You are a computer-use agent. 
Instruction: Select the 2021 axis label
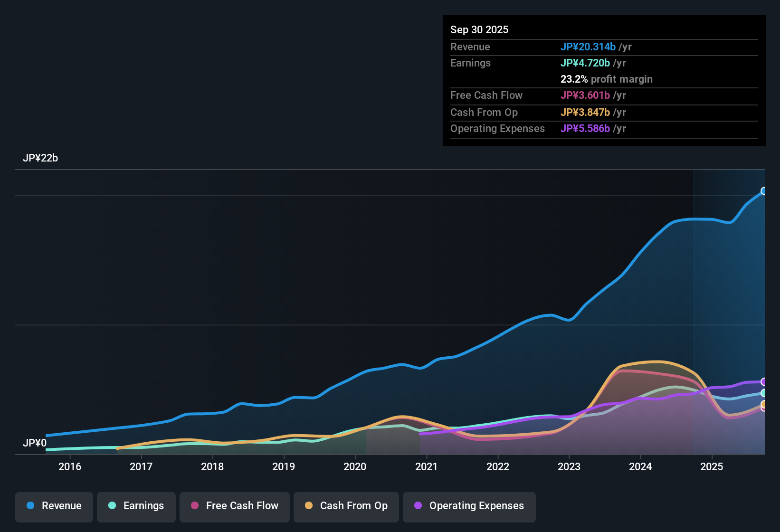pyautogui.click(x=427, y=467)
